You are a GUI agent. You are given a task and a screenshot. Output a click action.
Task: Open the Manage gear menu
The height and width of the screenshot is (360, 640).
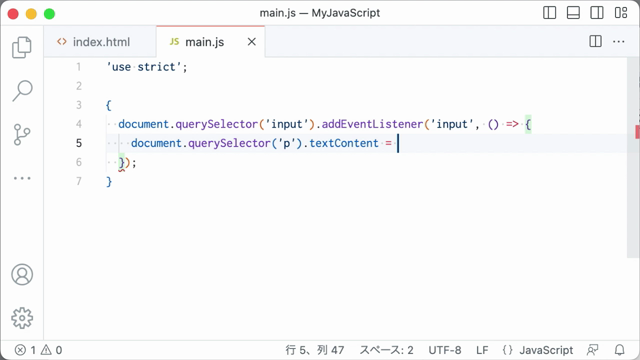tap(22, 318)
